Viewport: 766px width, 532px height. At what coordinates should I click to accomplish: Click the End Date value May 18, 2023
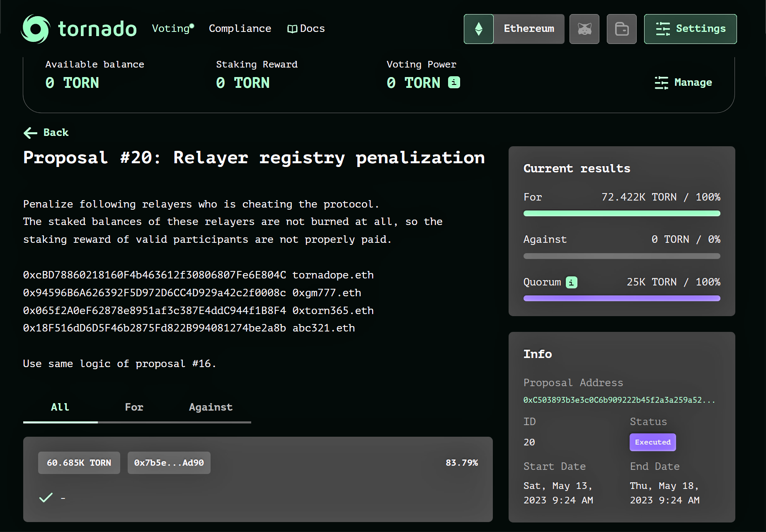point(665,493)
